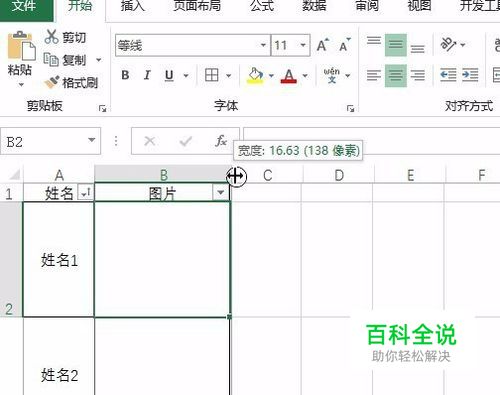Toggle bold formatting

[125, 75]
